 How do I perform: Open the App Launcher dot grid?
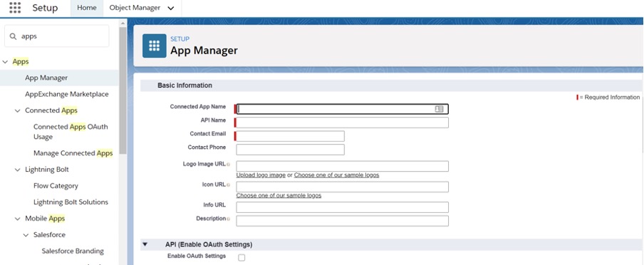pos(15,8)
